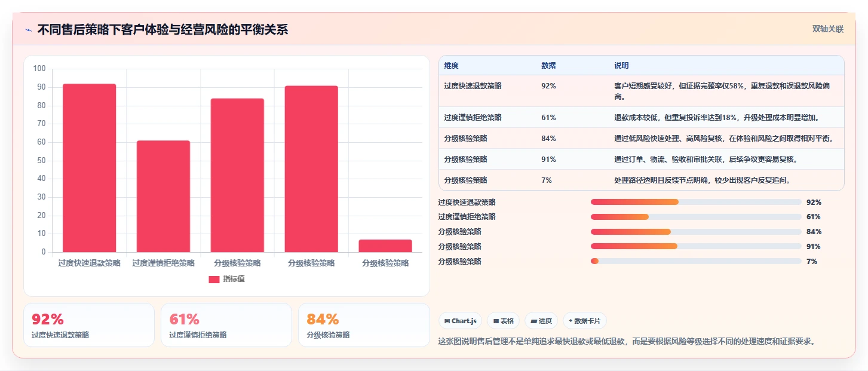This screenshot has width=868, height=371.
Task: Open the 61% 过度谨慎拒绝策略 data card
Action: [226, 325]
